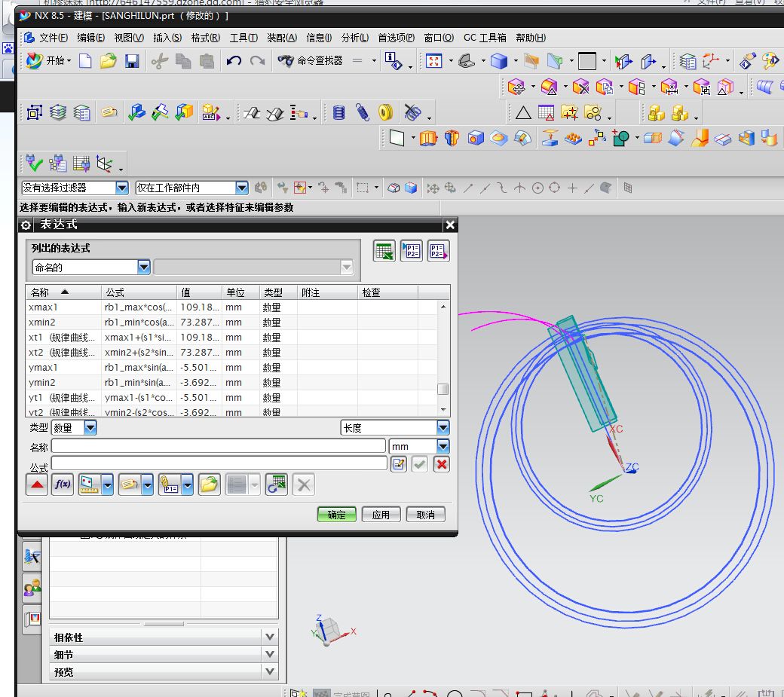Screen dimensions: 784x697
Task: Open a file with the folder icon
Action: (108, 61)
